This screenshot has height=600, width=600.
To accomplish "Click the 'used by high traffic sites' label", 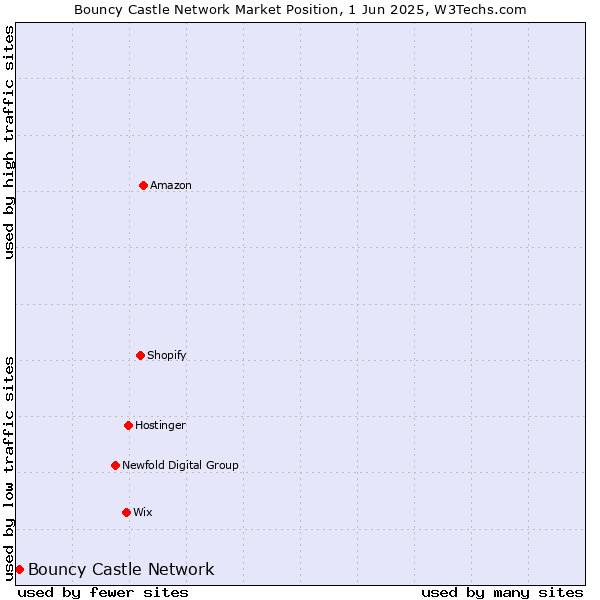I will pos(9,142).
